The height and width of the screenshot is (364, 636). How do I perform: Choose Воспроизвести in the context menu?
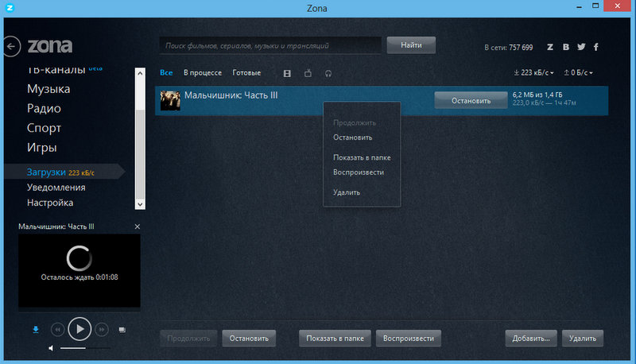(359, 172)
